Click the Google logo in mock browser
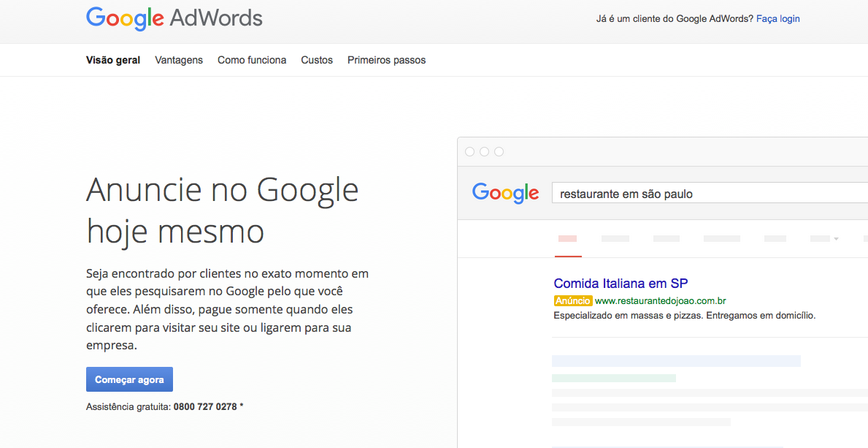The image size is (868, 448). click(505, 193)
